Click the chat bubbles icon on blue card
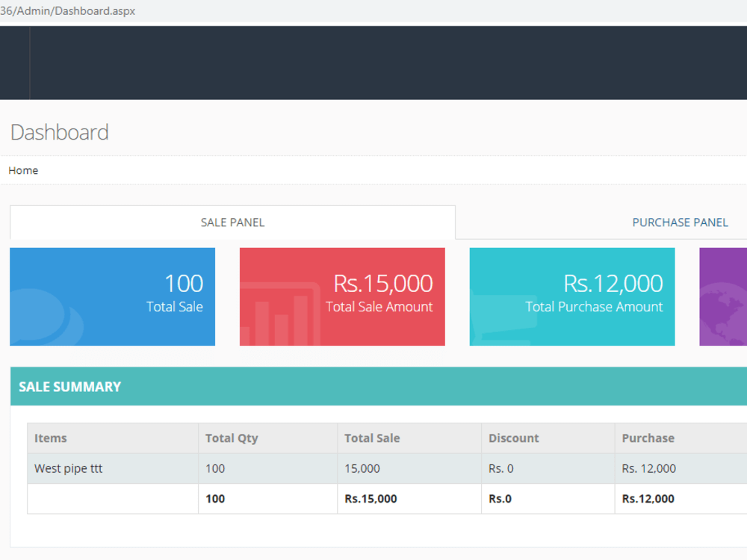 pyautogui.click(x=46, y=317)
